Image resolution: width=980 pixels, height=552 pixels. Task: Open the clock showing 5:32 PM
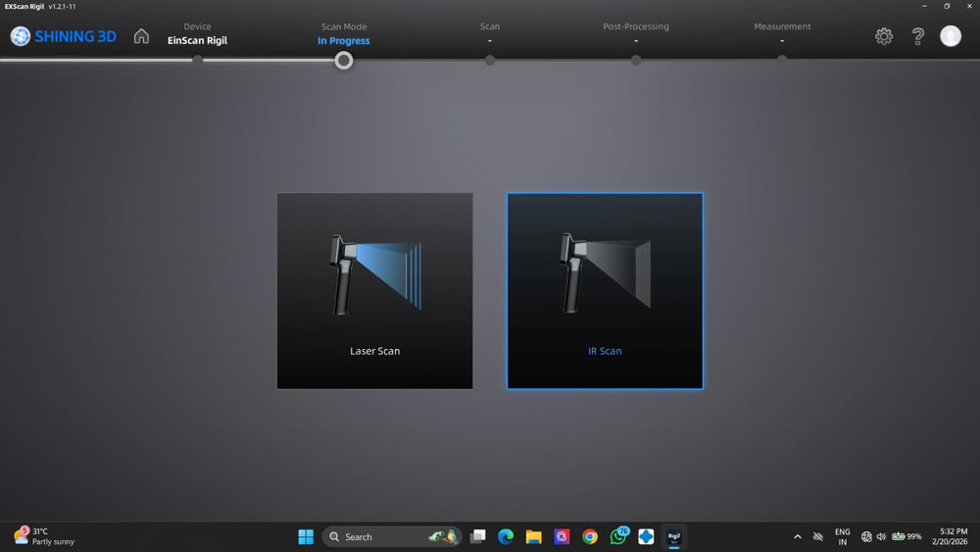click(x=950, y=536)
